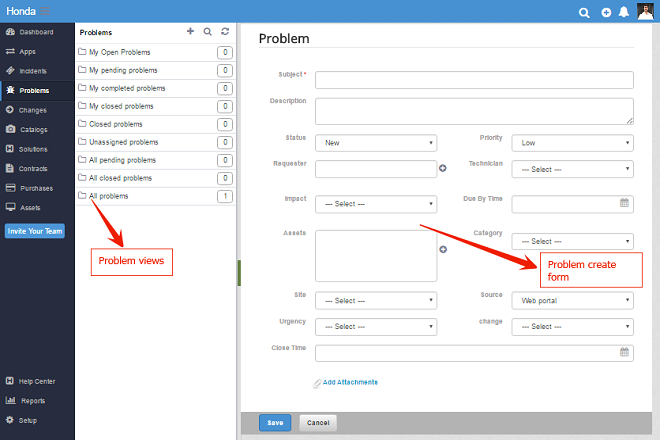Add a new problem with the plus icon
This screenshot has width=660, height=440.
point(190,31)
